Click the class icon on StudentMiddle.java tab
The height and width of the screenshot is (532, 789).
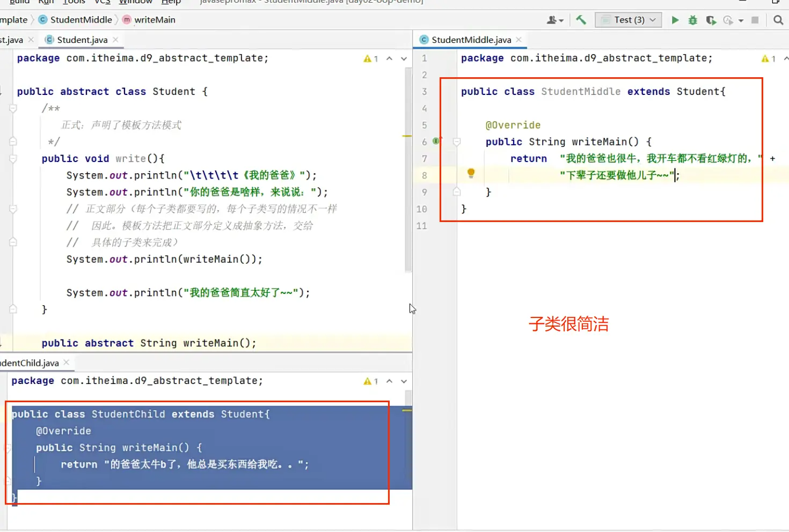click(424, 40)
